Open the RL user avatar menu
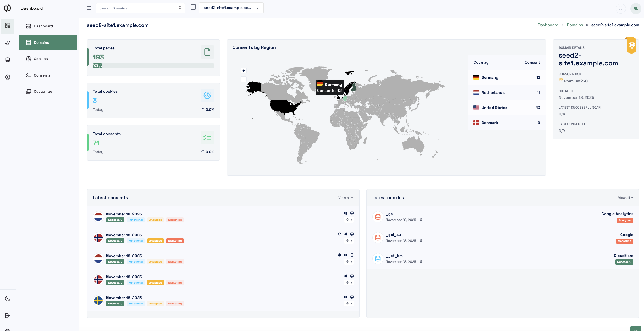This screenshot has height=331, width=644. (636, 8)
